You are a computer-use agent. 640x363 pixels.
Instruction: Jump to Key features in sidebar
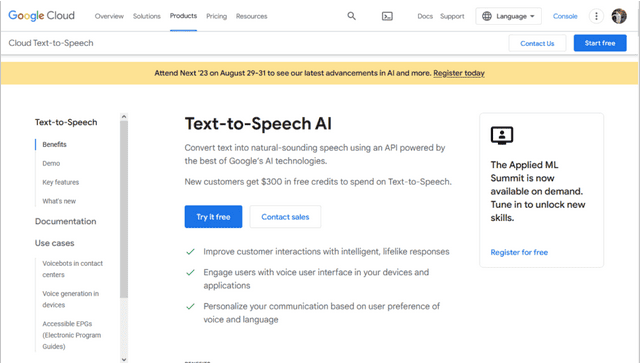click(x=61, y=182)
